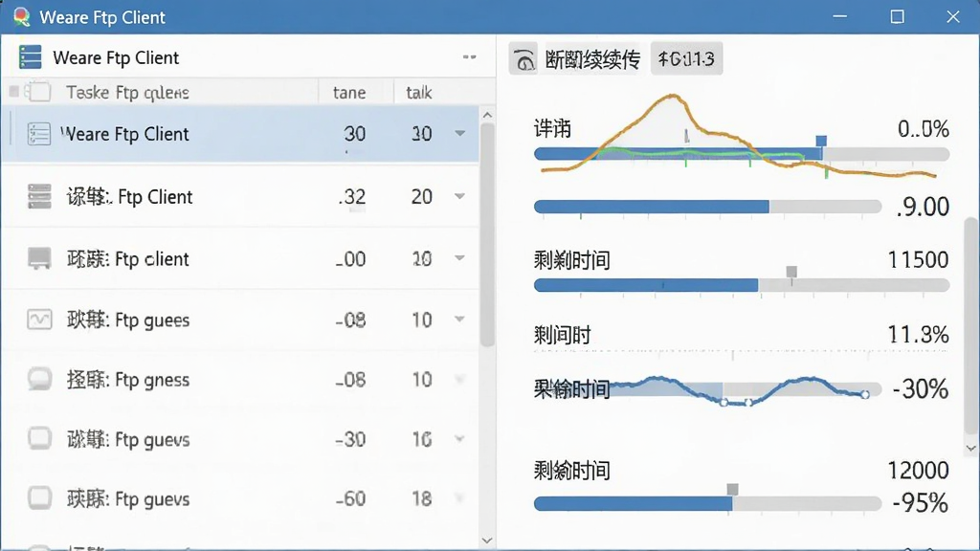The height and width of the screenshot is (551, 980).
Task: Expand the faint dropdown arrow in the Ftp guevs -30 row
Action: [x=460, y=439]
